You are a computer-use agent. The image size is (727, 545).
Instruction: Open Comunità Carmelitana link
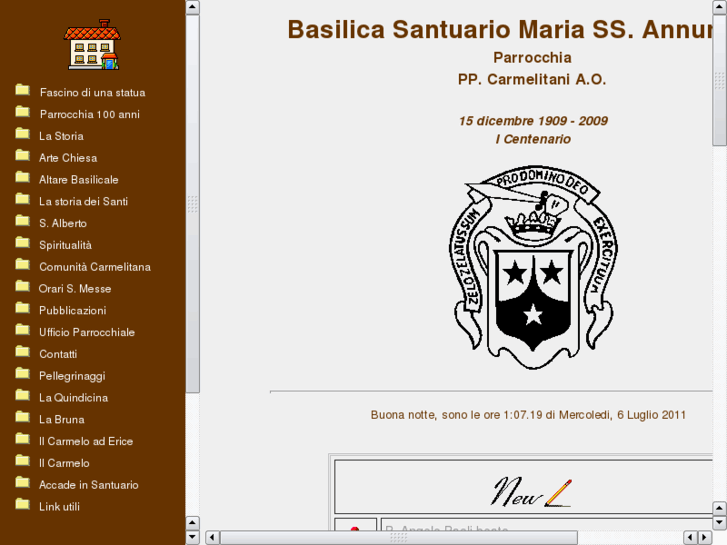click(x=95, y=267)
